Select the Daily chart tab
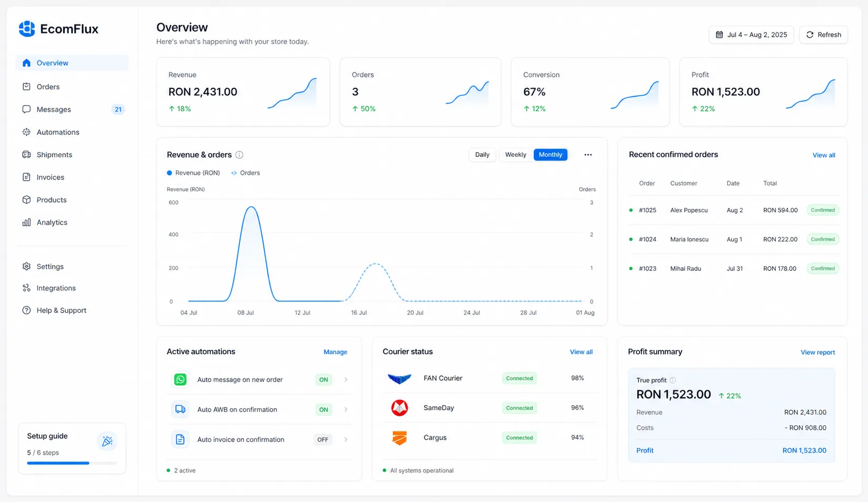This screenshot has height=502, width=868. click(482, 155)
